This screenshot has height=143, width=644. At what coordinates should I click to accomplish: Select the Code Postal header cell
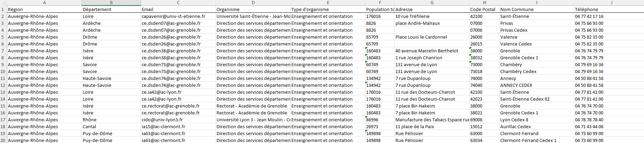(x=484, y=9)
